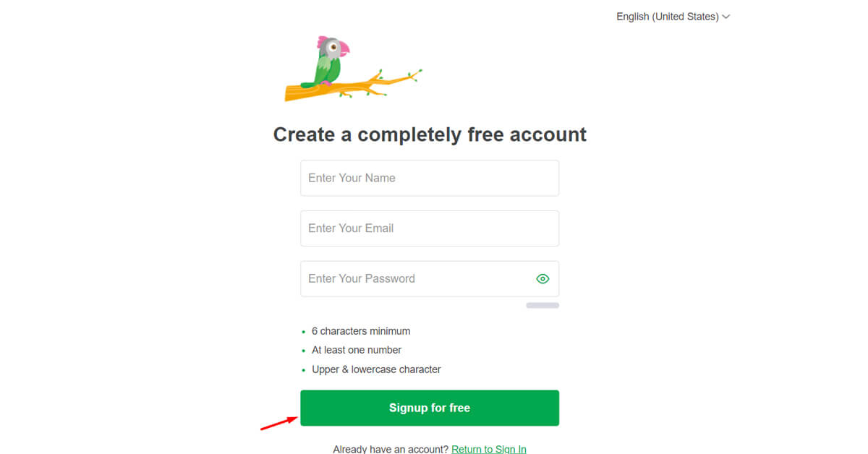Follow the Return to Sign In link

tap(489, 449)
